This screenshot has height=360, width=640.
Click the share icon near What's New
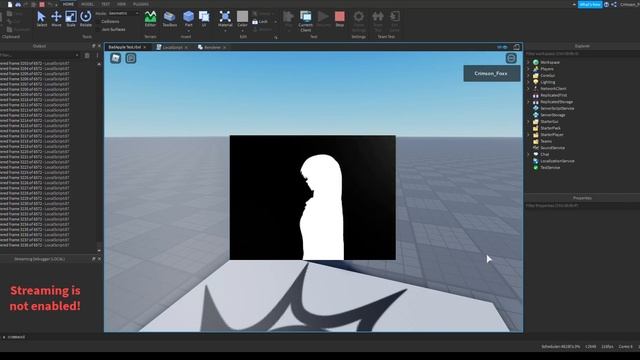click(x=614, y=4)
